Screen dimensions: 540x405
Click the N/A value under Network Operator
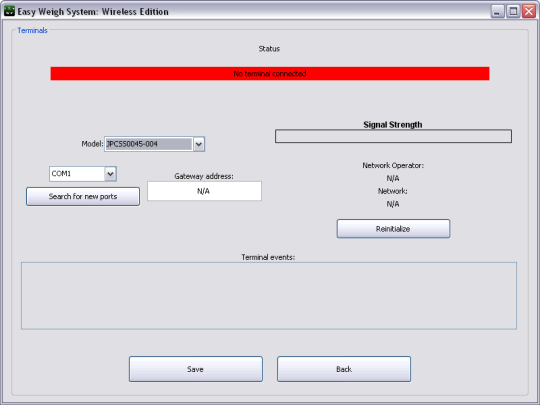click(x=393, y=178)
